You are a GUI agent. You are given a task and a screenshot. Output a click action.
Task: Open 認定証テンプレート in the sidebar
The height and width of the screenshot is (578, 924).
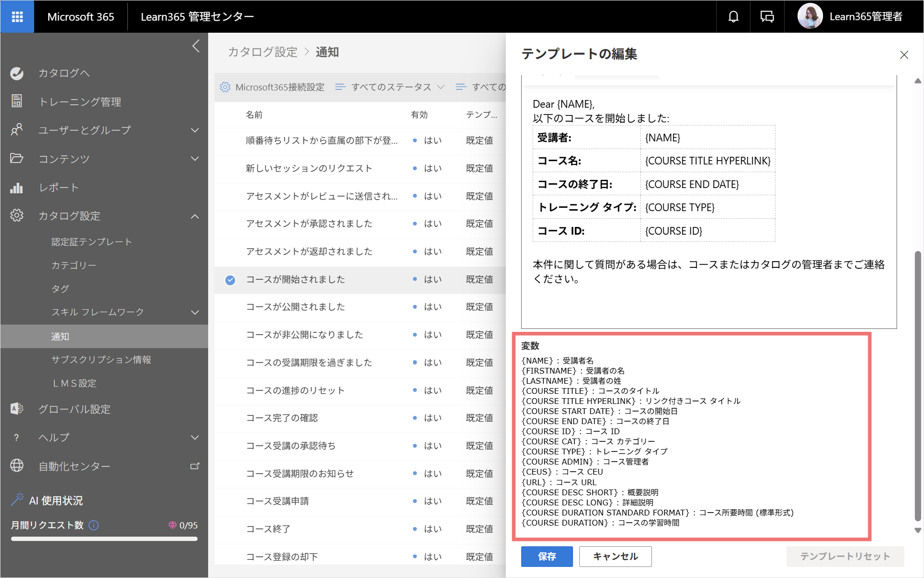pos(91,242)
